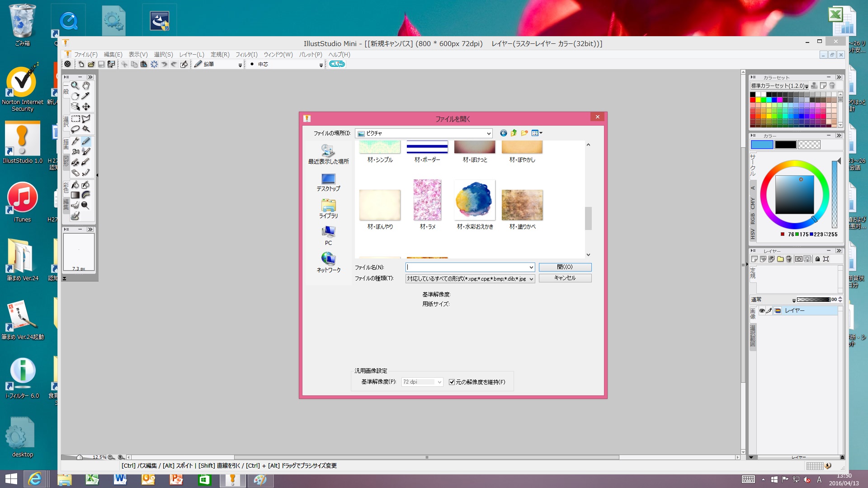Select the hand pan tool
868x488 pixels.
[x=86, y=85]
